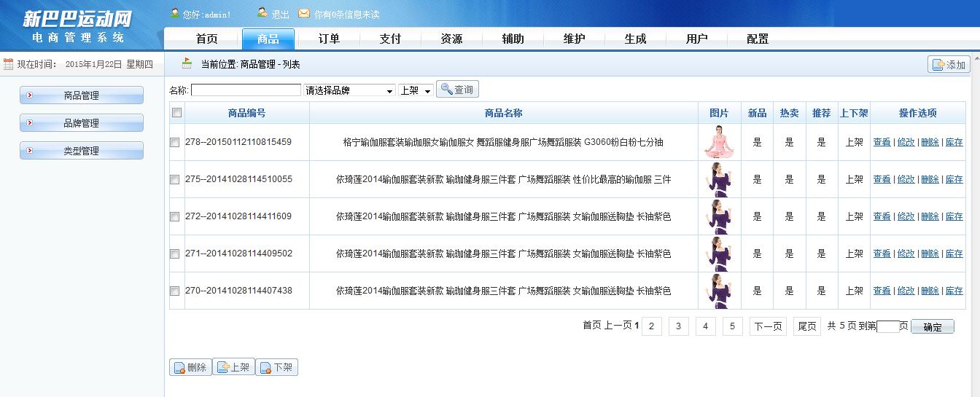Click the pink yoga outfit product thumbnail
This screenshot has height=397, width=980.
[x=719, y=142]
